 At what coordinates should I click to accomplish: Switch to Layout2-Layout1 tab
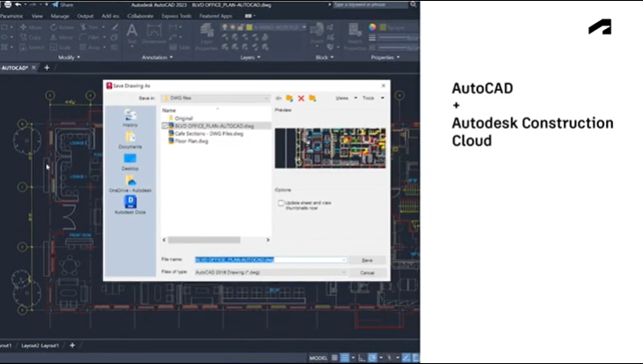tap(40, 345)
